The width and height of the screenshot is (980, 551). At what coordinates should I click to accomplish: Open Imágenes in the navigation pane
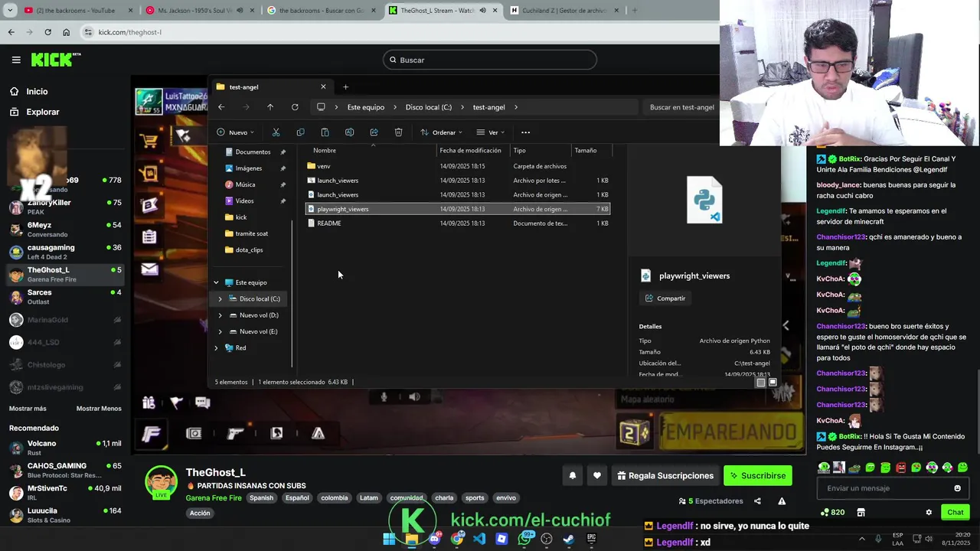point(248,168)
